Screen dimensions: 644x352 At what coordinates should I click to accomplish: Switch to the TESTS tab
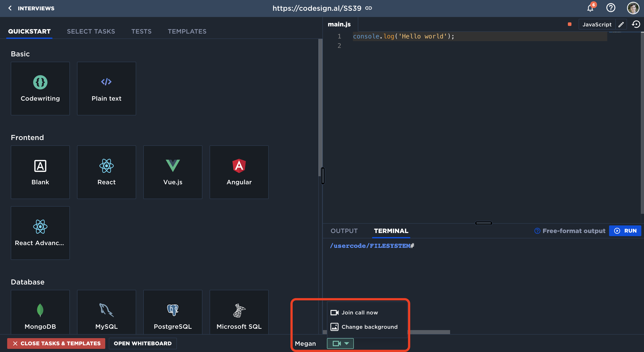(x=142, y=32)
